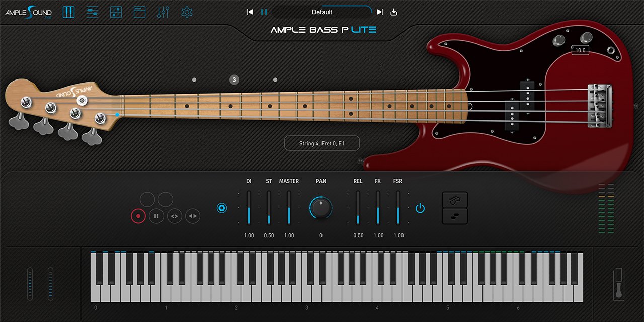This screenshot has height=322, width=644.
Task: Click the MASTER volume slider
Action: (289, 207)
